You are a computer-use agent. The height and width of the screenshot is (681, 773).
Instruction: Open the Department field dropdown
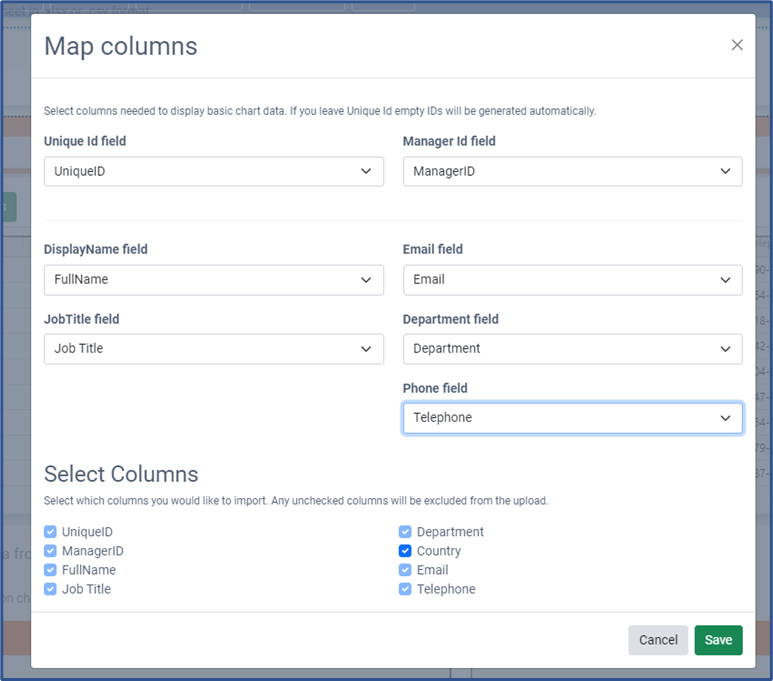(572, 349)
